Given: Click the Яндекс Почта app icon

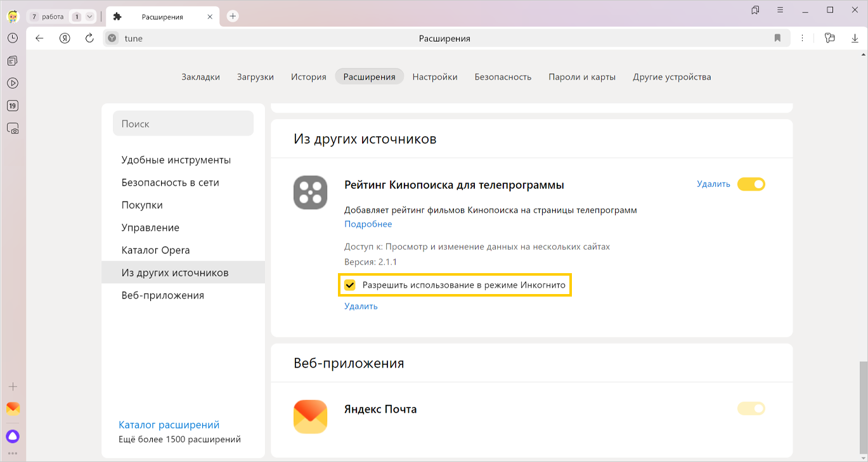Looking at the screenshot, I should tap(311, 416).
